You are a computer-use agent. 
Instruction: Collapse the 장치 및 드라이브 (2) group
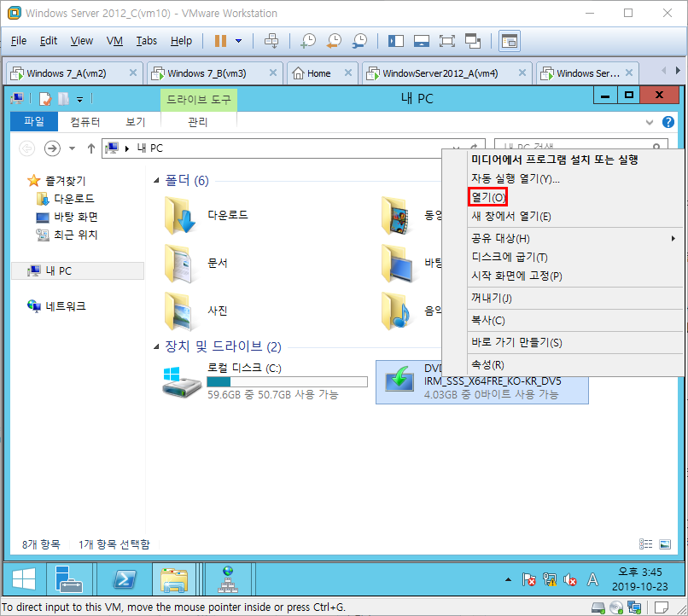[155, 346]
